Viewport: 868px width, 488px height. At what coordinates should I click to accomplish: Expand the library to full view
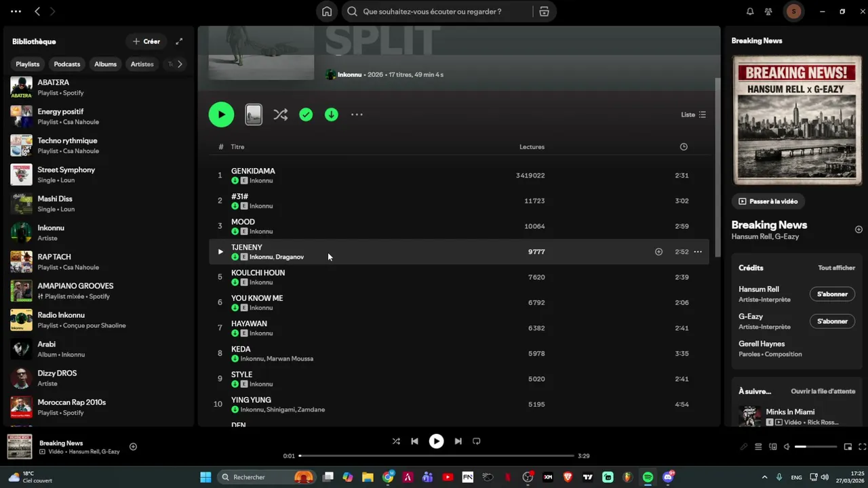pyautogui.click(x=179, y=41)
